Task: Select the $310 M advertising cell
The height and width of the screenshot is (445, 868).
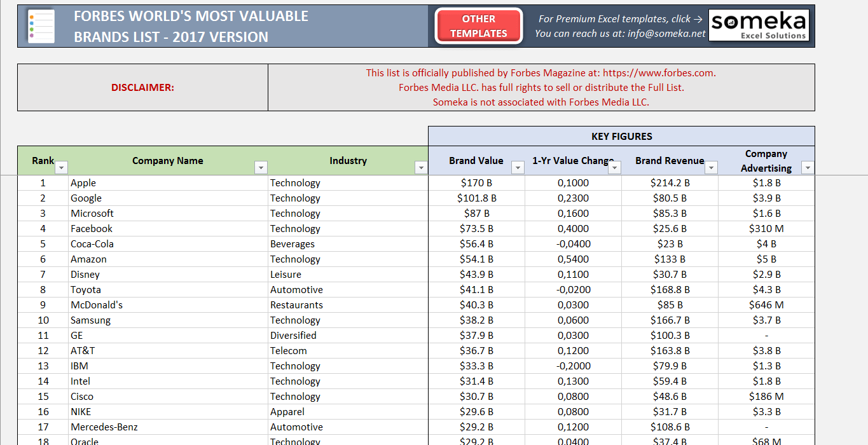Action: coord(766,229)
